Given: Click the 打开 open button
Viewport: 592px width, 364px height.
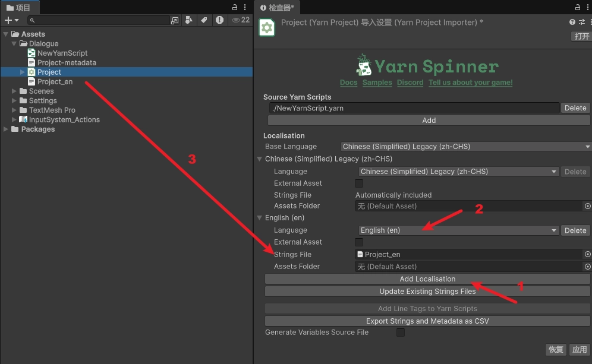Looking at the screenshot, I should point(581,36).
